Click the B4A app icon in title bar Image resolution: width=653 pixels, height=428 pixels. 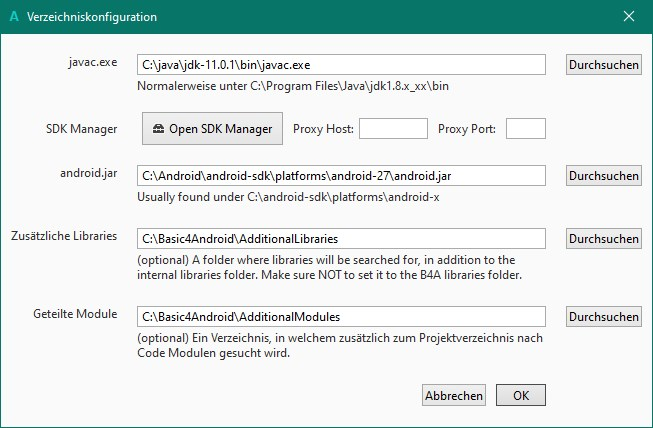click(12, 17)
